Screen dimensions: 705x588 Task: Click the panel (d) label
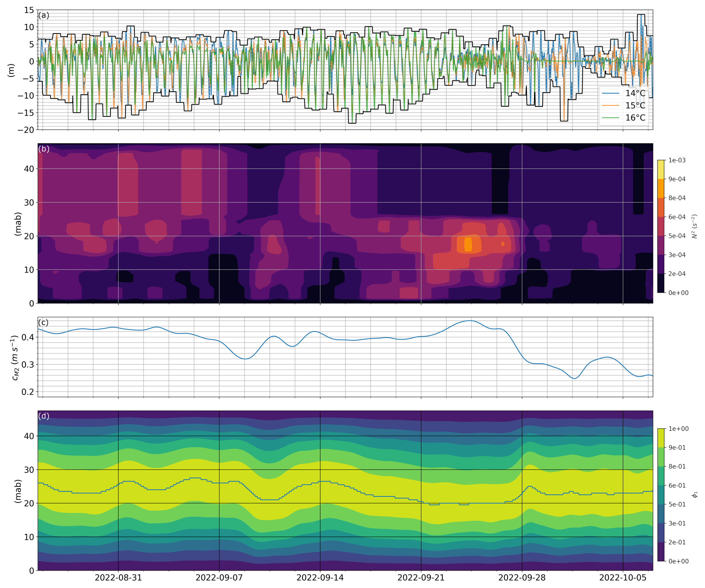(44, 416)
